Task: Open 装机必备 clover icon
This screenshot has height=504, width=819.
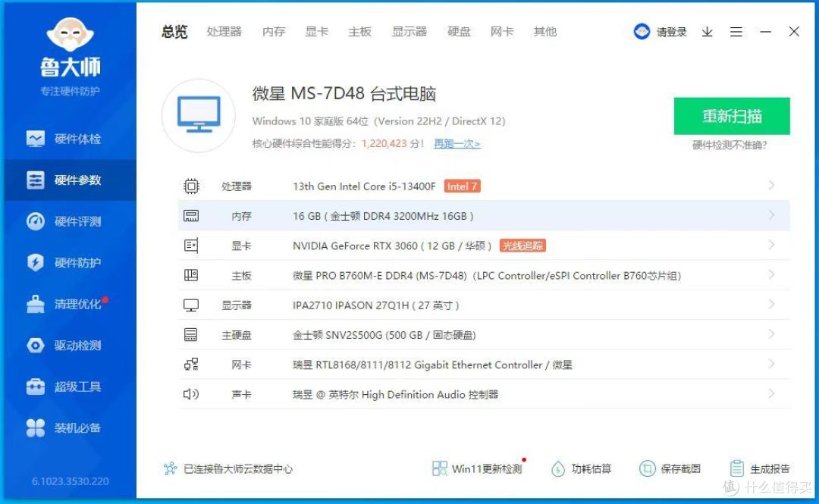Action: point(36,427)
